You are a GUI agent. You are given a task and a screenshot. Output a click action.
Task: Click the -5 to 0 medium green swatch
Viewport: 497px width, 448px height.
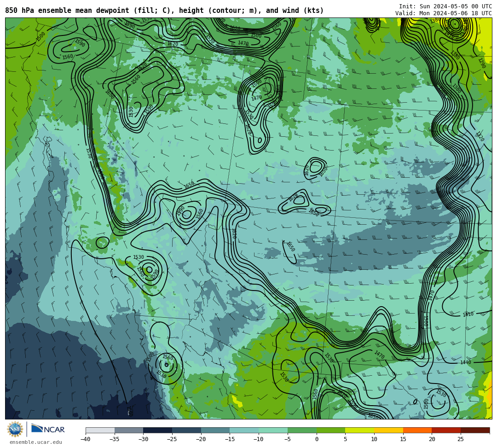[x=302, y=430]
